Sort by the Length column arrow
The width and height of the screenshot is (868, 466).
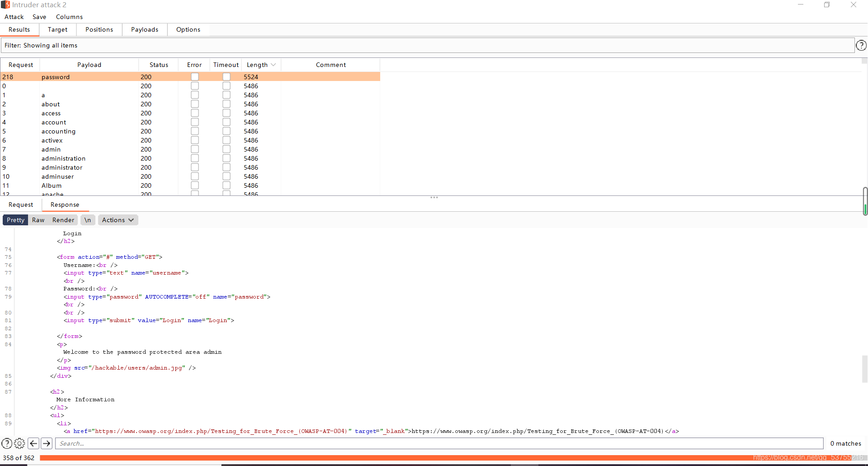tap(273, 65)
